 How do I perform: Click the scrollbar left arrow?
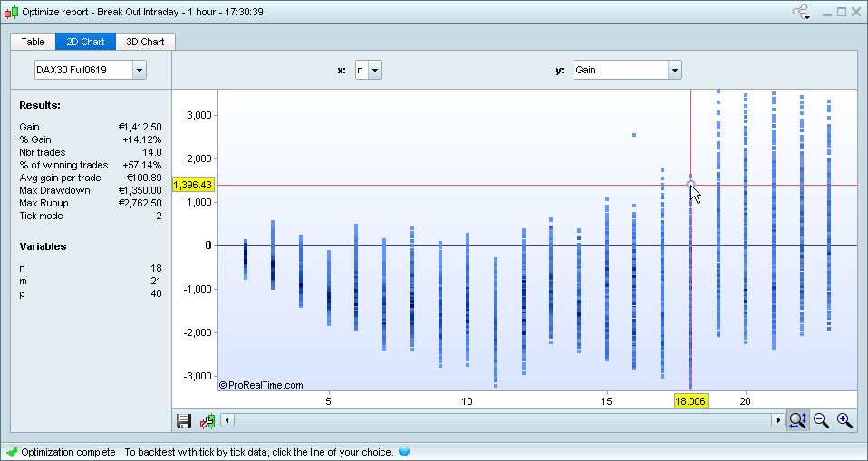pos(227,420)
